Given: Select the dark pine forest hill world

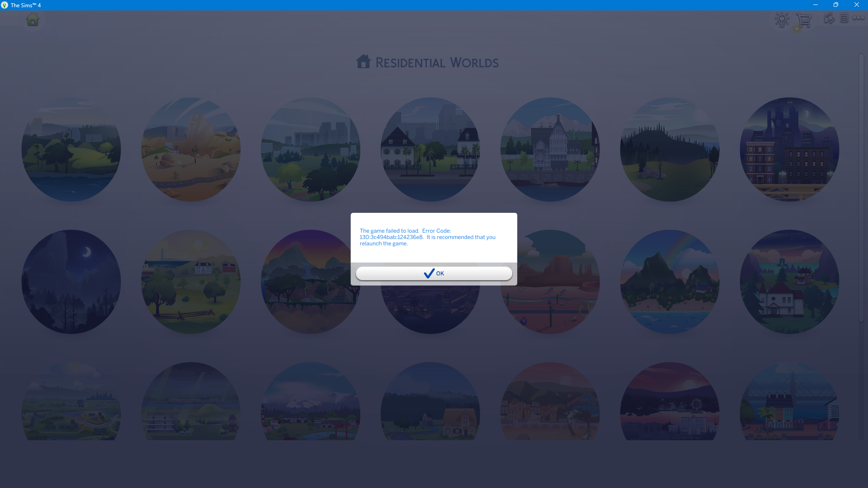Looking at the screenshot, I should (x=670, y=149).
